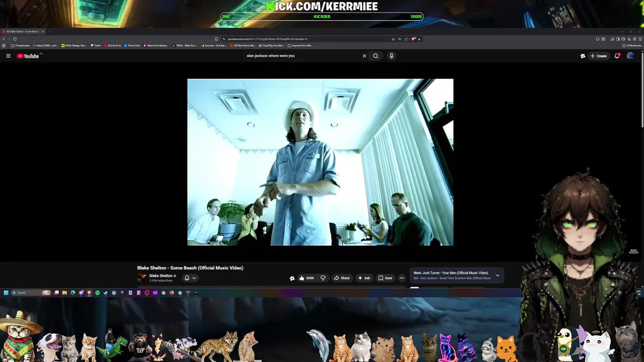Open the IMDb Ratings bookmark
Viewport: 644px width, 362px height.
point(74,45)
